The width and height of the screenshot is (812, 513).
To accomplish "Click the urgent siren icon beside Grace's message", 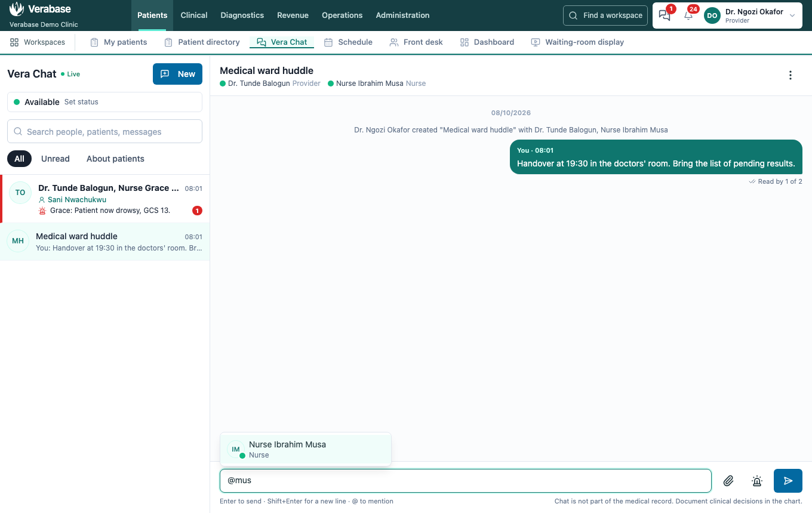I will (x=42, y=211).
